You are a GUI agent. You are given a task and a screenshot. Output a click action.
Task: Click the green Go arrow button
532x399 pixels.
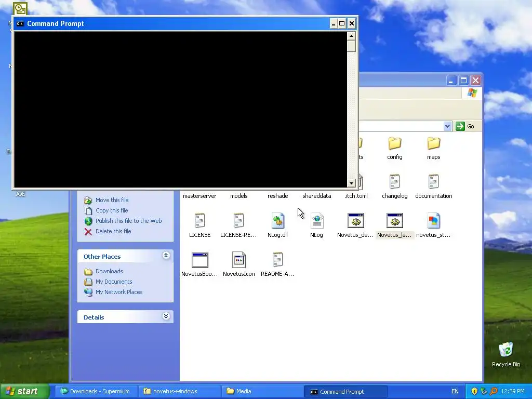(460, 126)
